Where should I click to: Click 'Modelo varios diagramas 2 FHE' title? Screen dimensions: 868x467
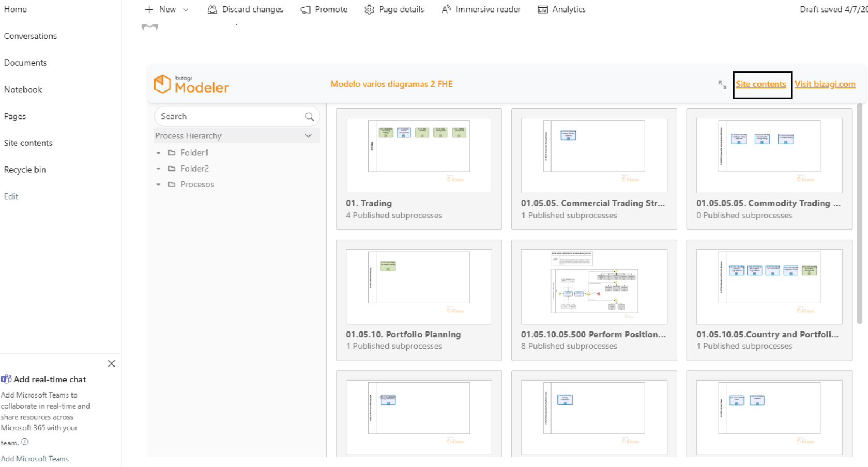click(x=391, y=84)
